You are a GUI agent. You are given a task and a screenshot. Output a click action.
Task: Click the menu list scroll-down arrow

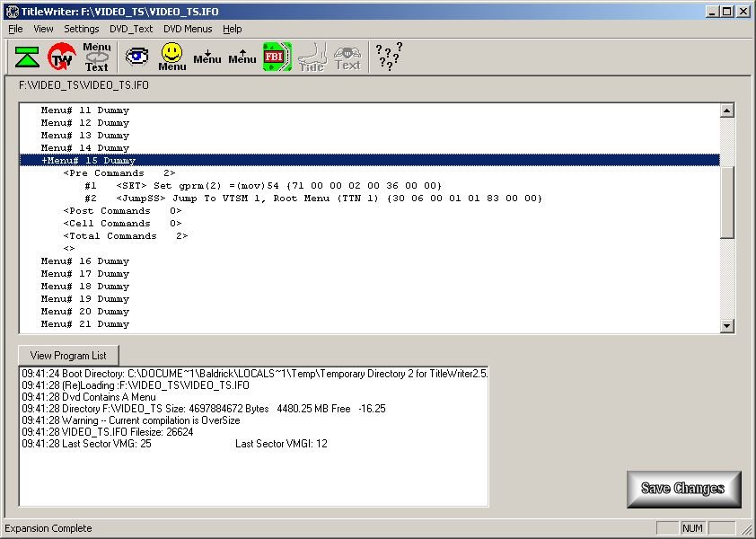pyautogui.click(x=727, y=326)
